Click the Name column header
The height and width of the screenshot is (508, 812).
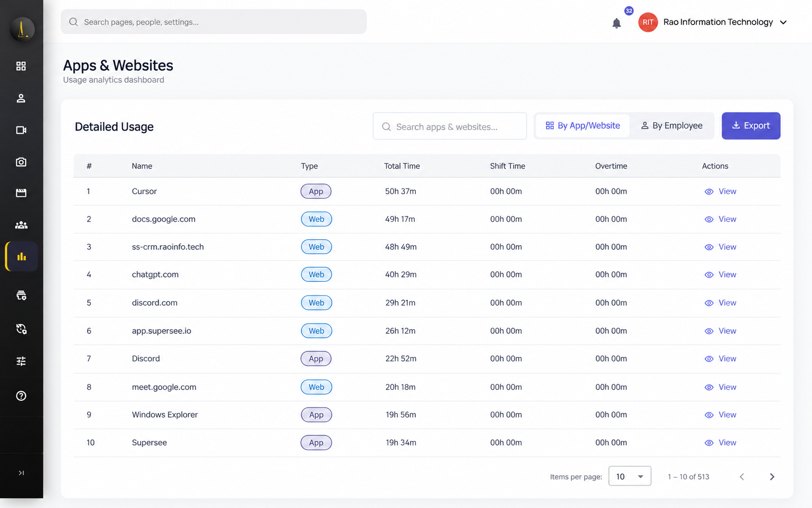[142, 166]
